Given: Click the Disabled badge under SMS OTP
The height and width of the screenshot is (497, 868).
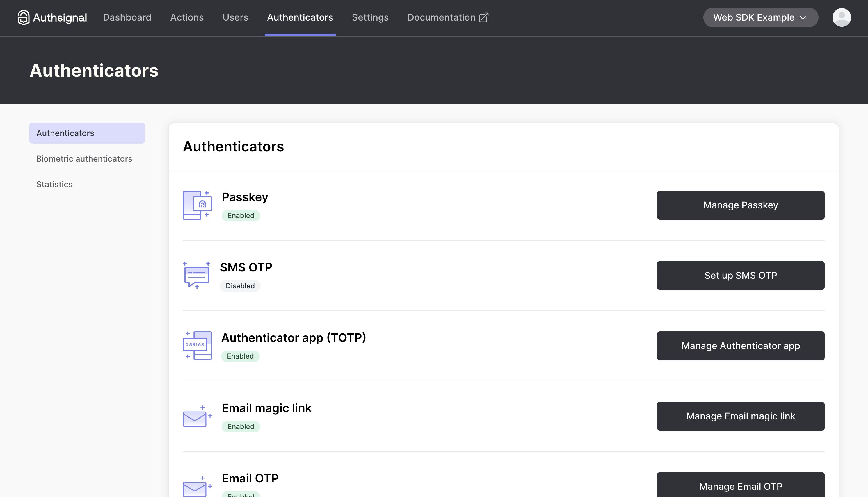Looking at the screenshot, I should pyautogui.click(x=240, y=286).
